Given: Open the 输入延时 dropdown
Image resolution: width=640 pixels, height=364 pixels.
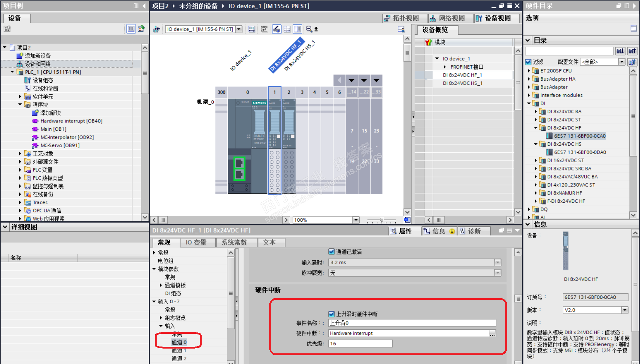Looking at the screenshot, I should tap(497, 262).
